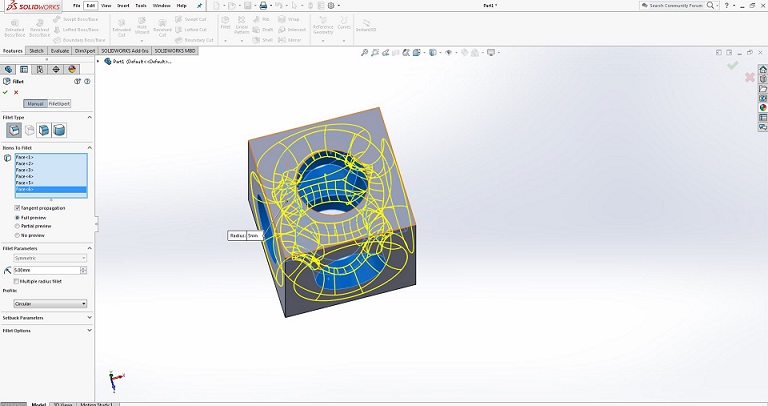Viewport: 768px width, 406px height.
Task: Accept the fillet with the small green checkmark
Action: 5,92
